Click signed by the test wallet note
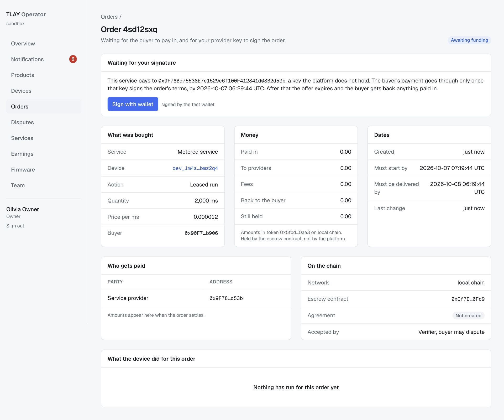 tap(188, 105)
